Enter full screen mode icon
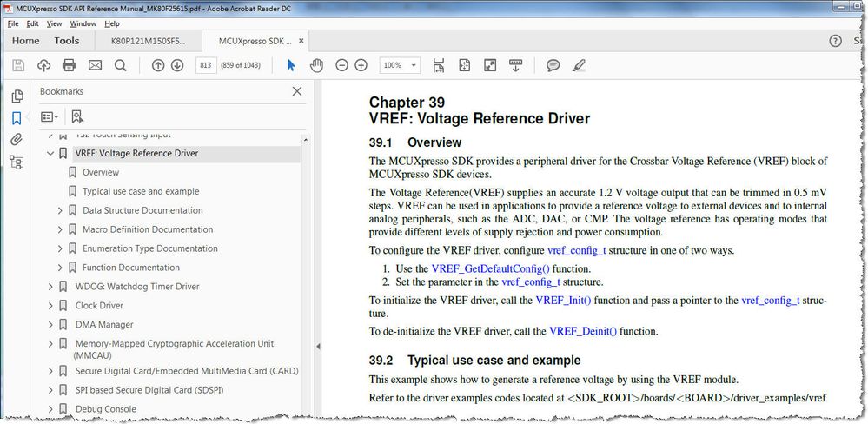Viewport: 868px width, 424px height. coord(490,65)
